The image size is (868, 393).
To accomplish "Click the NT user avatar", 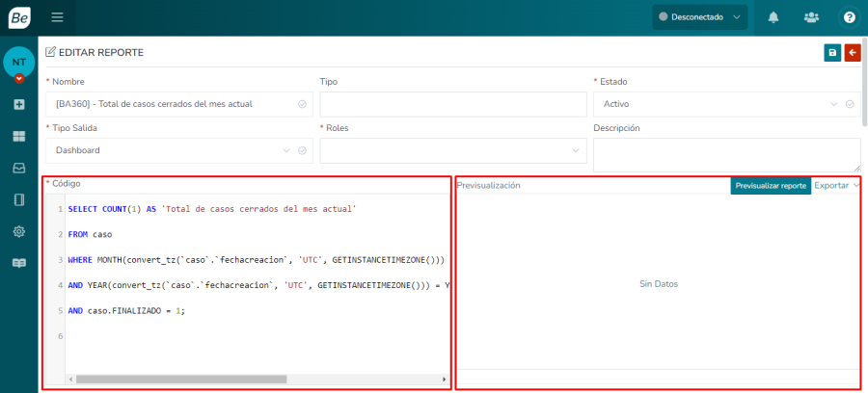I will click(18, 62).
